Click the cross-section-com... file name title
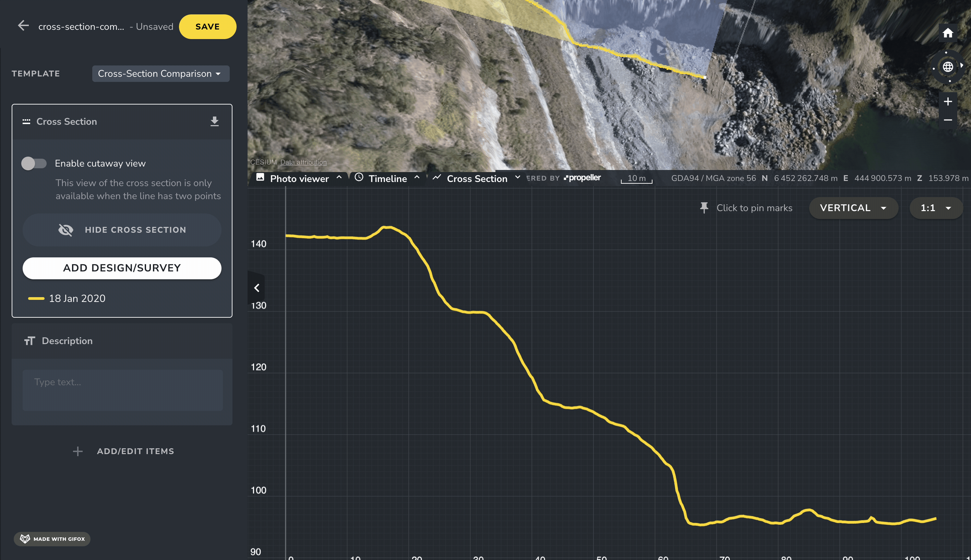971x560 pixels. [81, 26]
